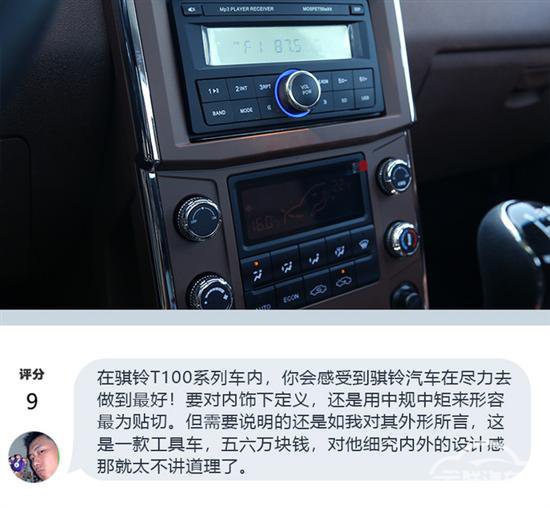Click the BAND radio button
This screenshot has width=550, height=508.
[218, 113]
